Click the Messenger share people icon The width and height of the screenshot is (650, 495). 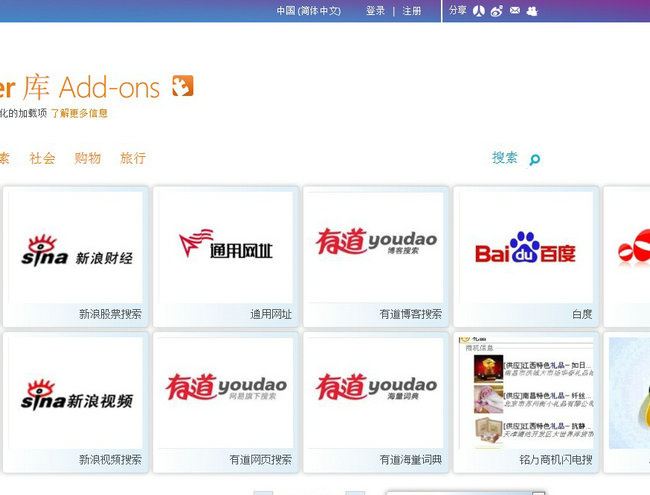[532, 11]
